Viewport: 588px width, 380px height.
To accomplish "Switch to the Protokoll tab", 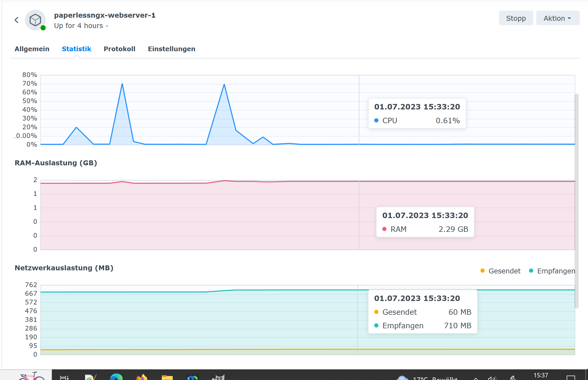I will (119, 49).
